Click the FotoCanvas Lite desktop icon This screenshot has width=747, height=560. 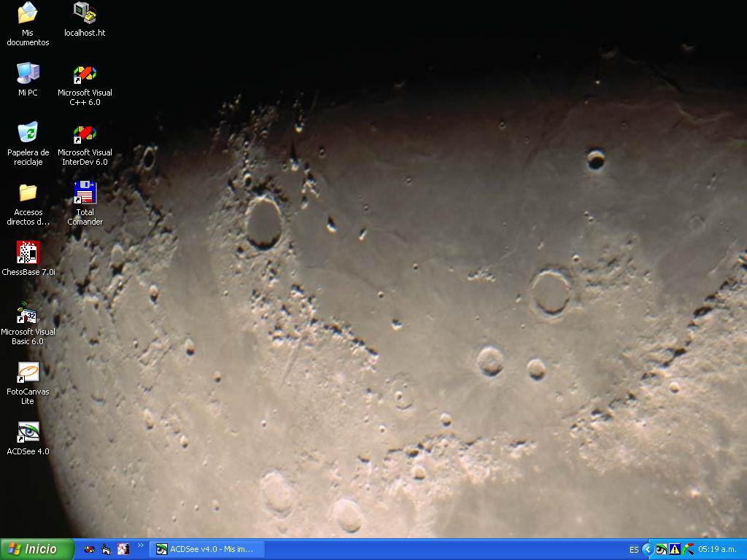[x=28, y=373]
